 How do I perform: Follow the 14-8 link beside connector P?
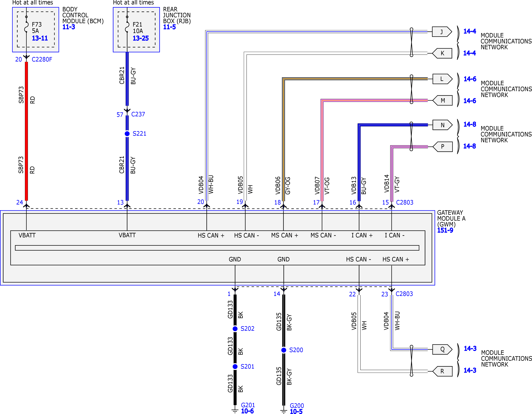[x=469, y=146]
